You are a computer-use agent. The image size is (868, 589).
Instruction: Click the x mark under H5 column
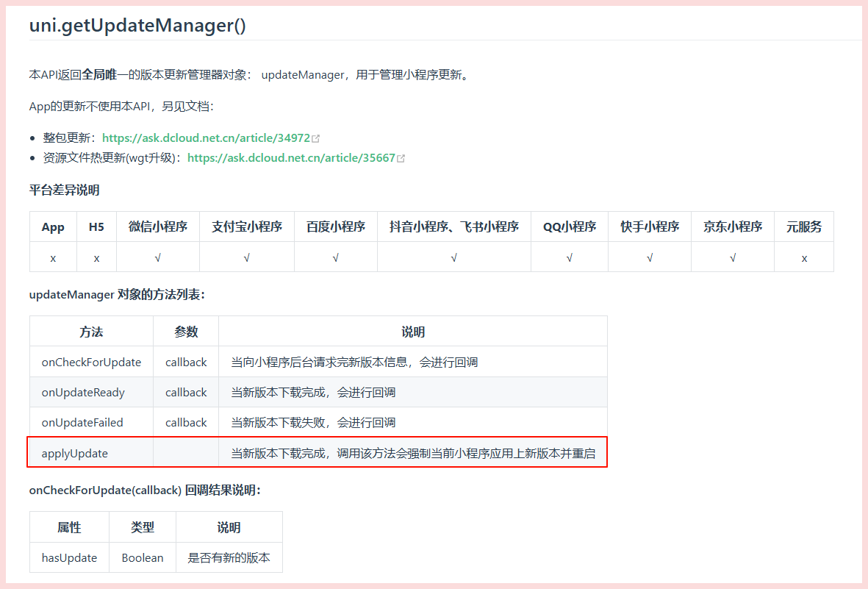coord(96,258)
